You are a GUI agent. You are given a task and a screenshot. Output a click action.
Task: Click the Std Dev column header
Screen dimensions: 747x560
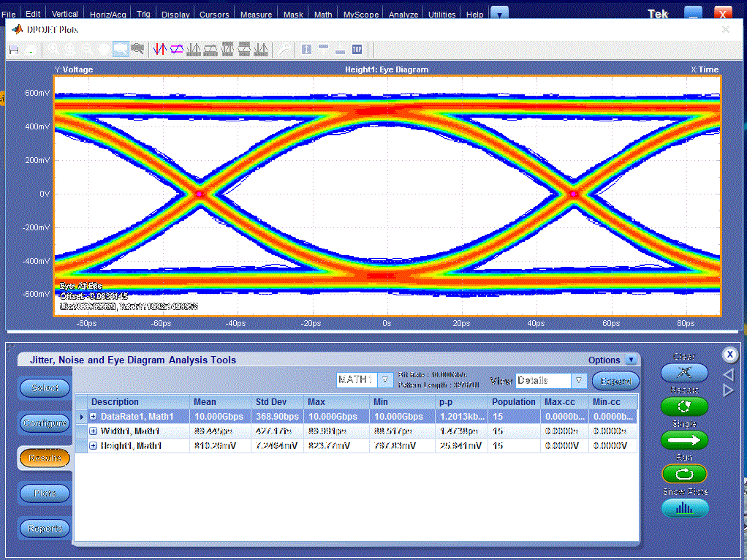[x=277, y=402]
